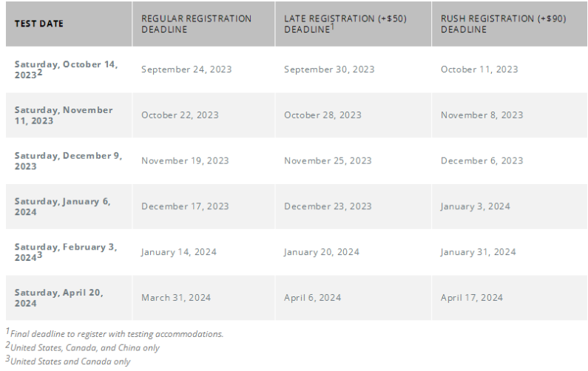Click the Regular Registration Deadline header
Screen dimensions: 588x371
(196, 24)
